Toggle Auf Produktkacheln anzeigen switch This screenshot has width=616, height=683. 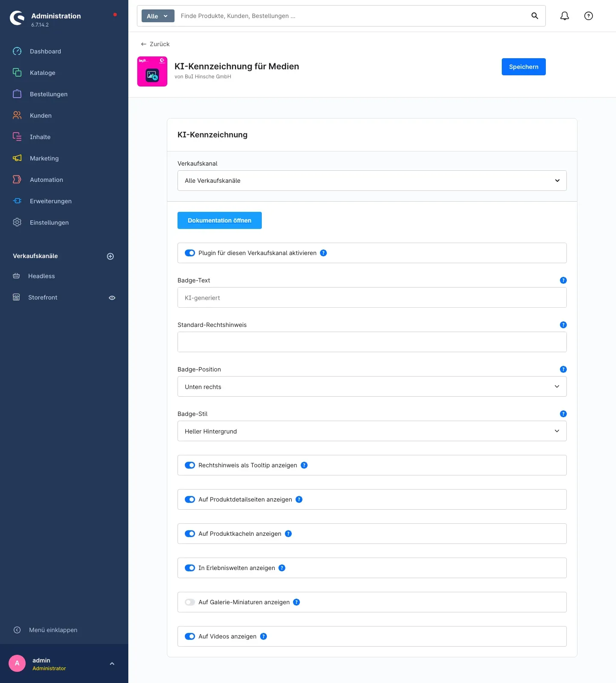click(x=190, y=534)
